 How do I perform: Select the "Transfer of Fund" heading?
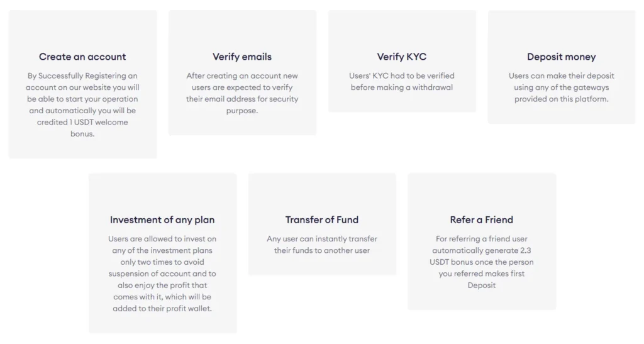(x=322, y=219)
